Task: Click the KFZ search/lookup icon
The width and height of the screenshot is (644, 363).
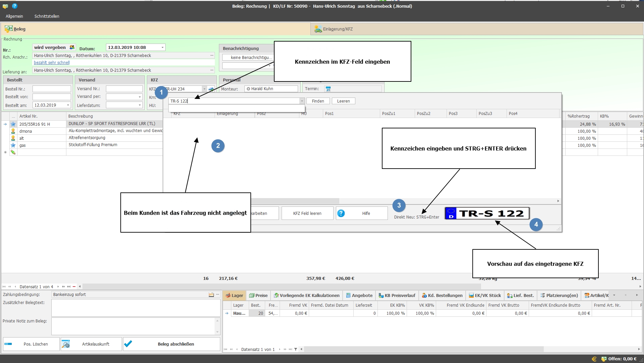Action: 212,88
